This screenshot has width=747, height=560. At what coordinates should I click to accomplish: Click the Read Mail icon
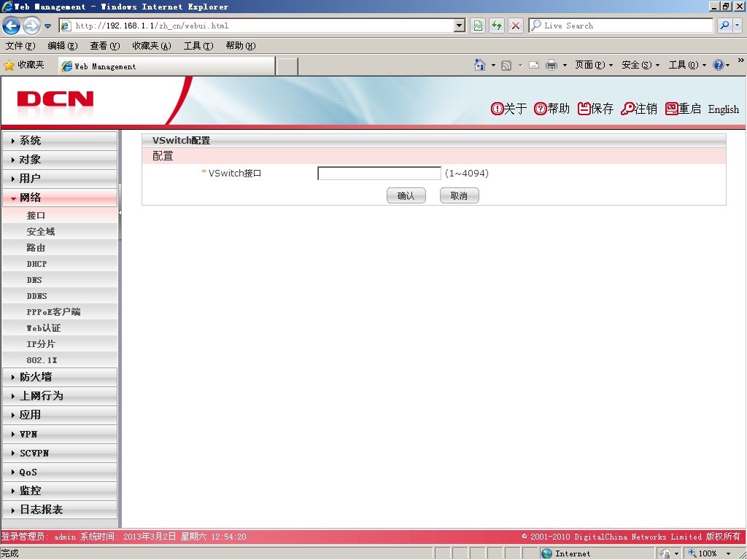[x=534, y=65]
